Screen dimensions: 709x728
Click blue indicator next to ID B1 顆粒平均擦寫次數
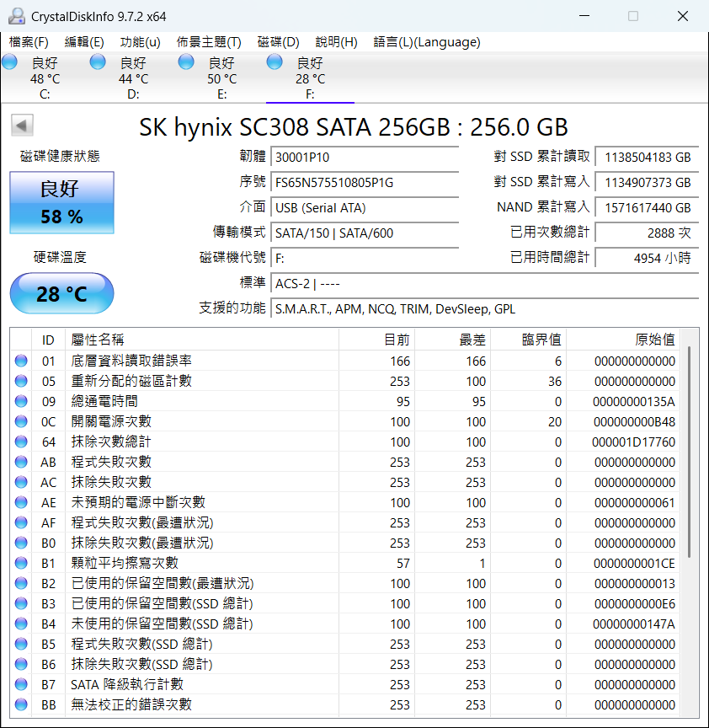click(20, 563)
